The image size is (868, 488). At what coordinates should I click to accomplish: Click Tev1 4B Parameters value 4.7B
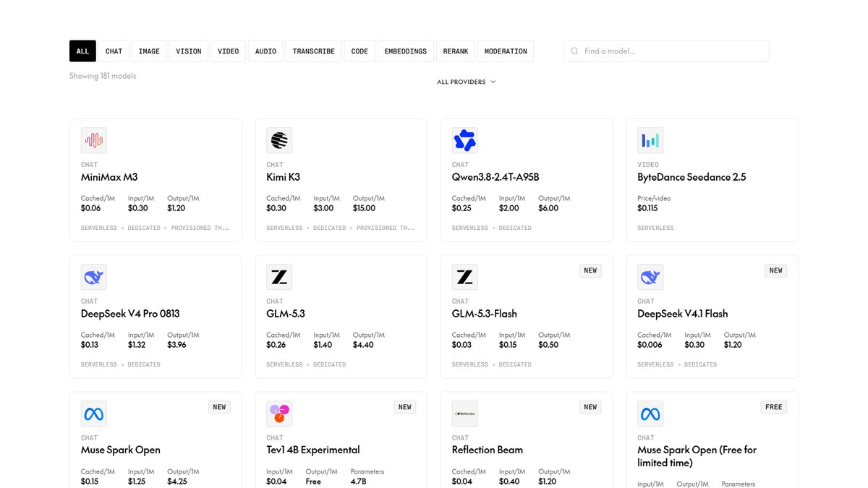(x=357, y=481)
